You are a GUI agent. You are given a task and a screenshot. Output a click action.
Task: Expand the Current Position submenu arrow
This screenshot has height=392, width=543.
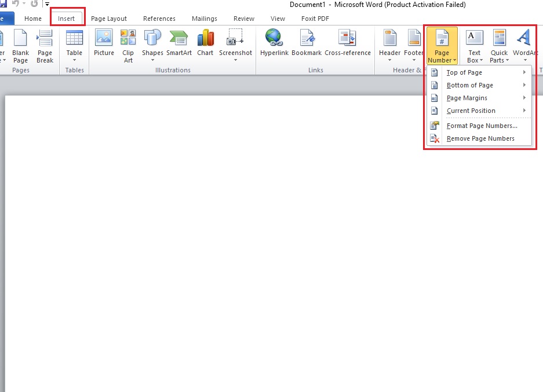524,111
